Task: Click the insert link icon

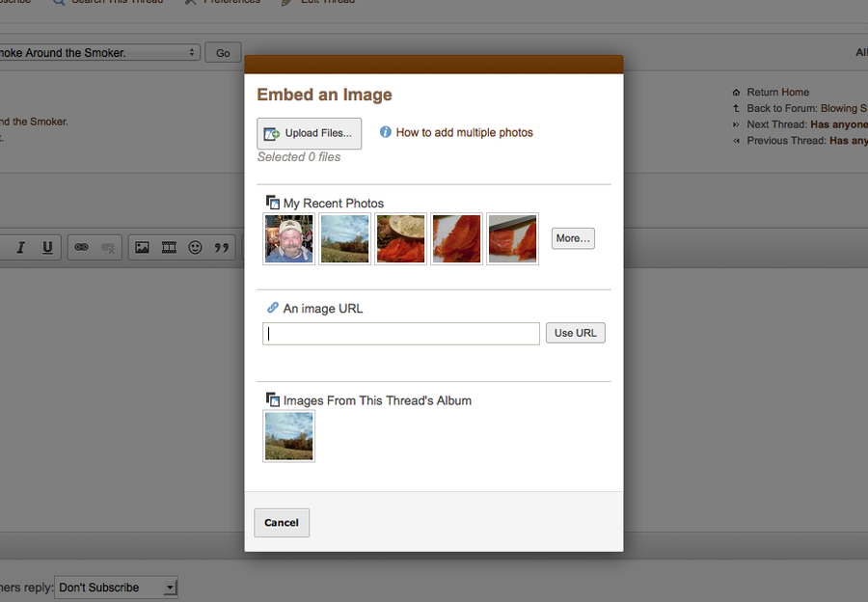Action: (x=82, y=248)
